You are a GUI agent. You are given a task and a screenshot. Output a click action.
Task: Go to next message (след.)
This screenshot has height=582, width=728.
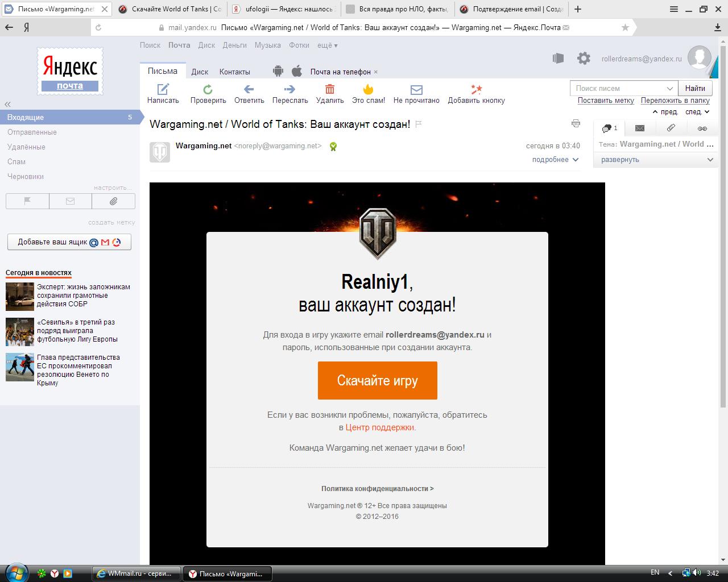click(698, 112)
